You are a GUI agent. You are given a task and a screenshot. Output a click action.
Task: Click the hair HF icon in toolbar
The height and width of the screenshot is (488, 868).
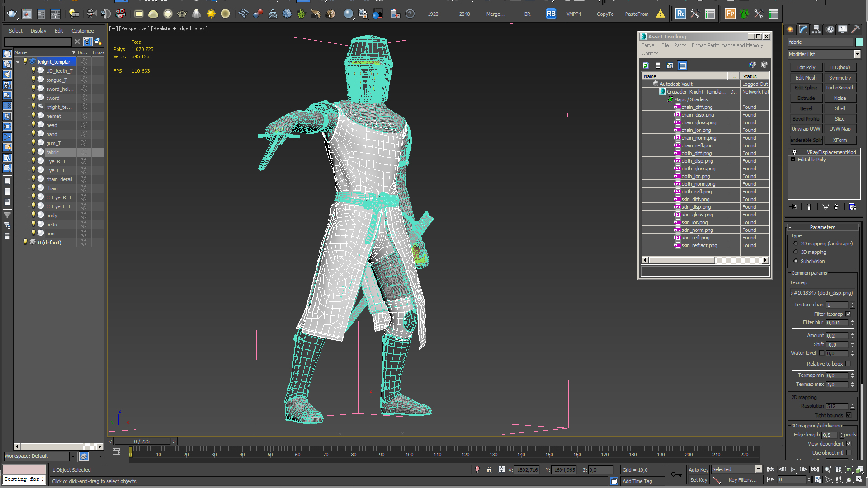coord(316,14)
